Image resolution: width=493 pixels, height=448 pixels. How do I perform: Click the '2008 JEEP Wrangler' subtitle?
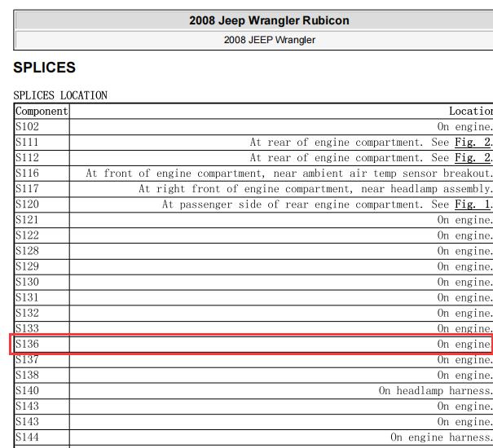click(270, 40)
